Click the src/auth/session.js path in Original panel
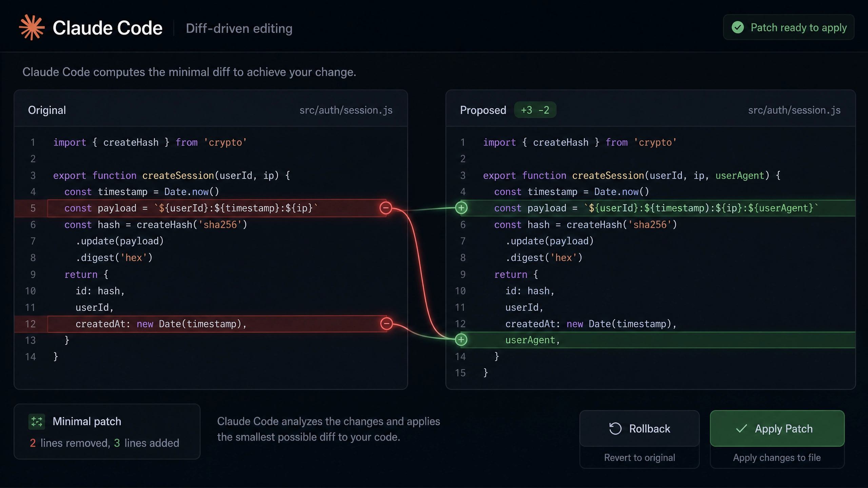 346,110
